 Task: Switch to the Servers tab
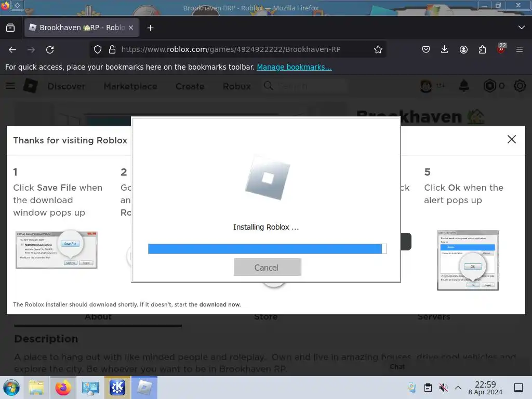pos(434,317)
